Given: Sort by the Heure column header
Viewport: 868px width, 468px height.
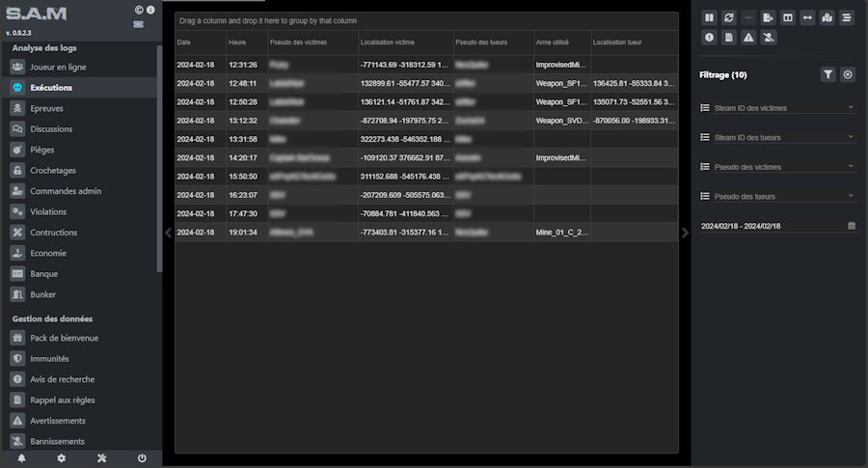Looking at the screenshot, I should pyautogui.click(x=237, y=42).
